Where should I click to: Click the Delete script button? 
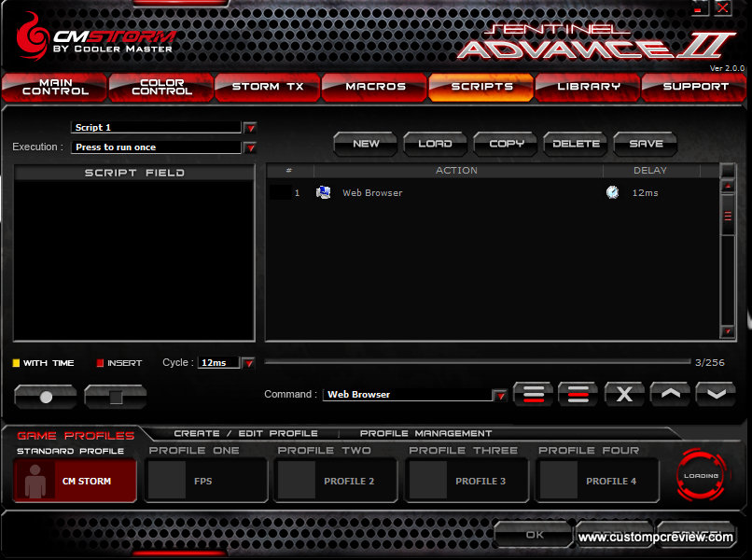(576, 144)
